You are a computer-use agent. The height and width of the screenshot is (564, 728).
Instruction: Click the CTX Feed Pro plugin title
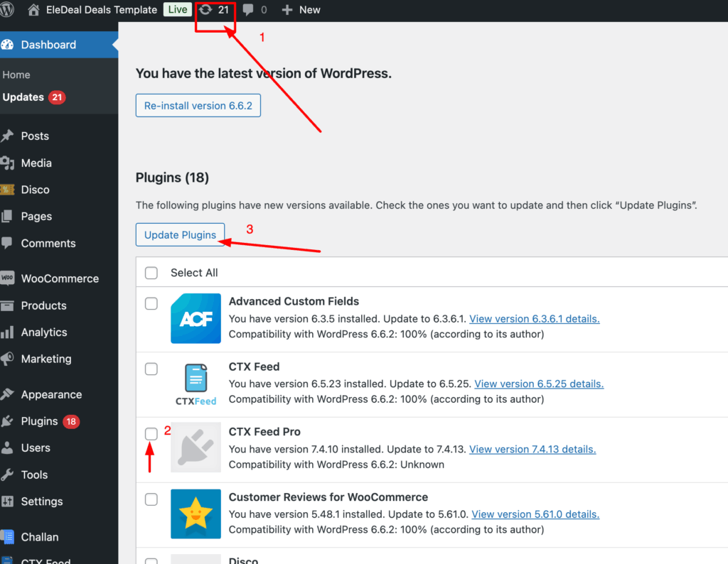tap(264, 431)
